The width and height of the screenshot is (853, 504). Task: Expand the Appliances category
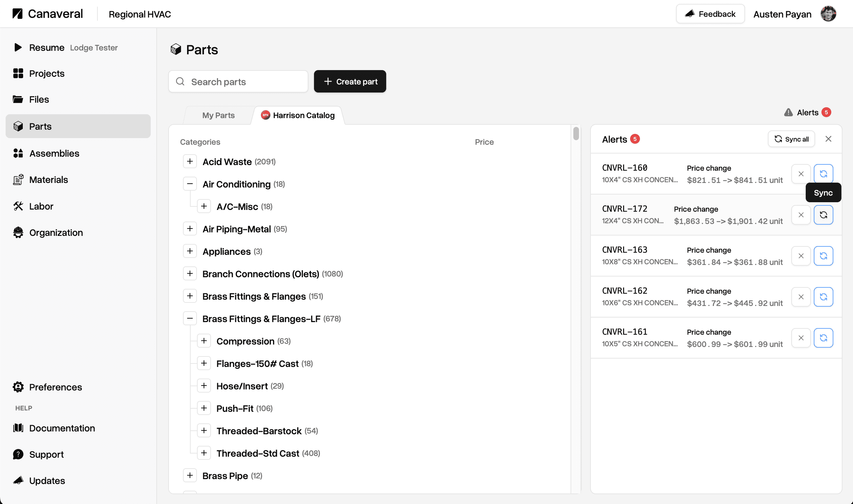coord(190,251)
